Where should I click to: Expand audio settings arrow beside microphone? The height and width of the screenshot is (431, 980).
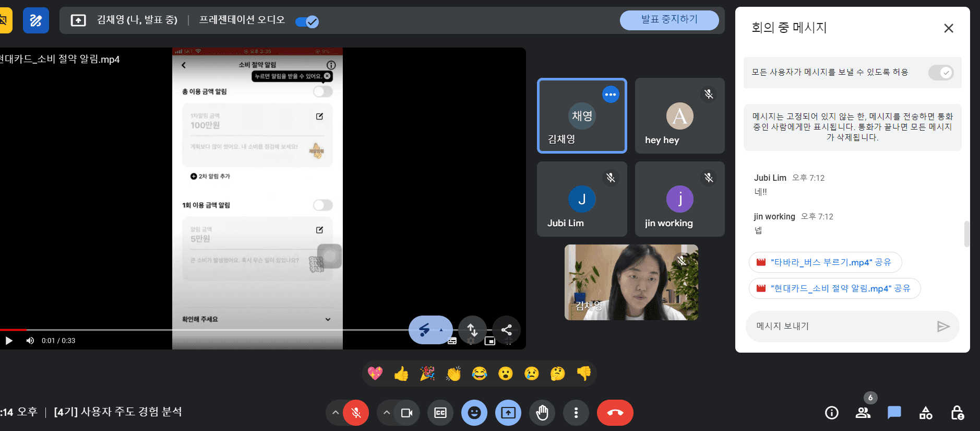tap(335, 413)
